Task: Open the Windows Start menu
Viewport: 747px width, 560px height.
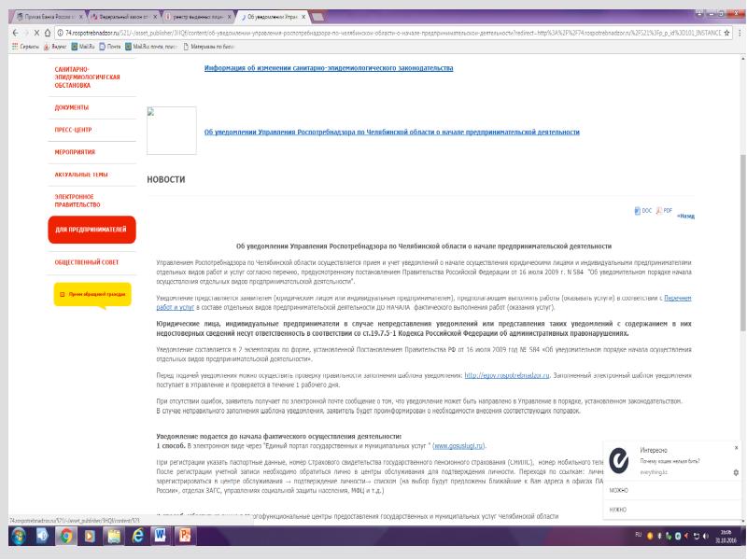Action: (x=18, y=536)
